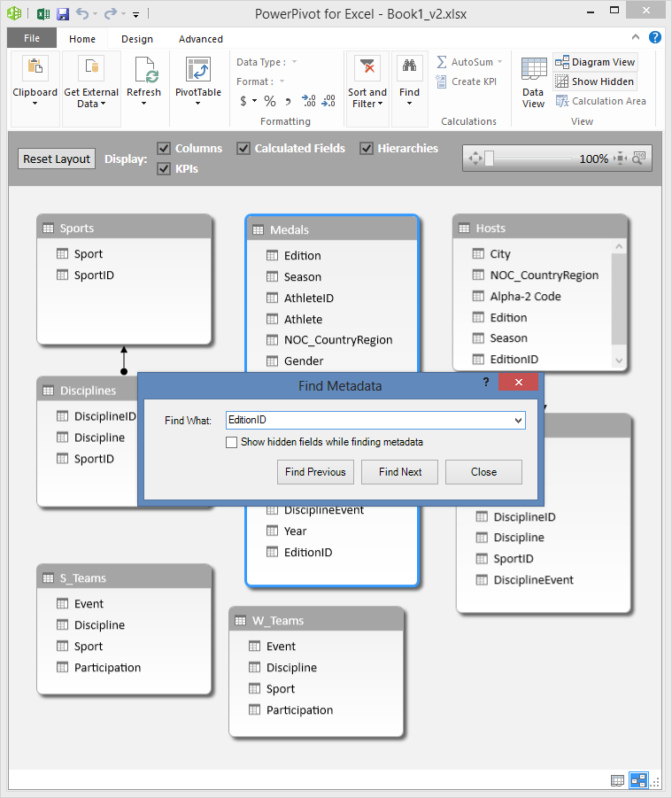This screenshot has height=798, width=672.
Task: Open the File tab
Action: click(32, 38)
